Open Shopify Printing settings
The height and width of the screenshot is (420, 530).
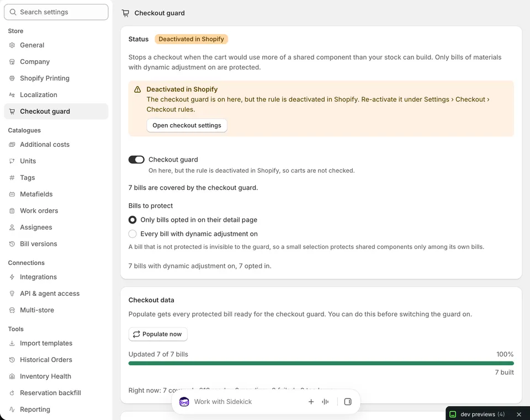tap(56, 78)
